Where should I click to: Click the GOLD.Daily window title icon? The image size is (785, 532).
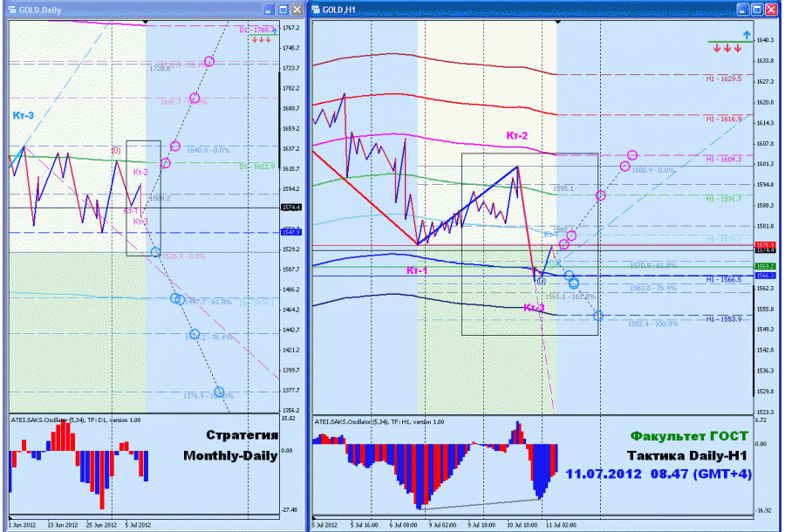point(12,10)
